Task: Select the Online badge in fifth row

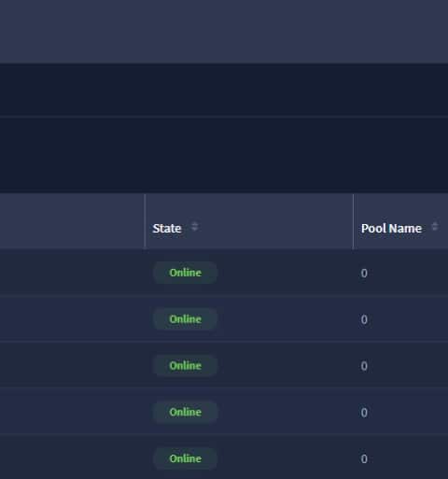Action: pyautogui.click(x=186, y=458)
